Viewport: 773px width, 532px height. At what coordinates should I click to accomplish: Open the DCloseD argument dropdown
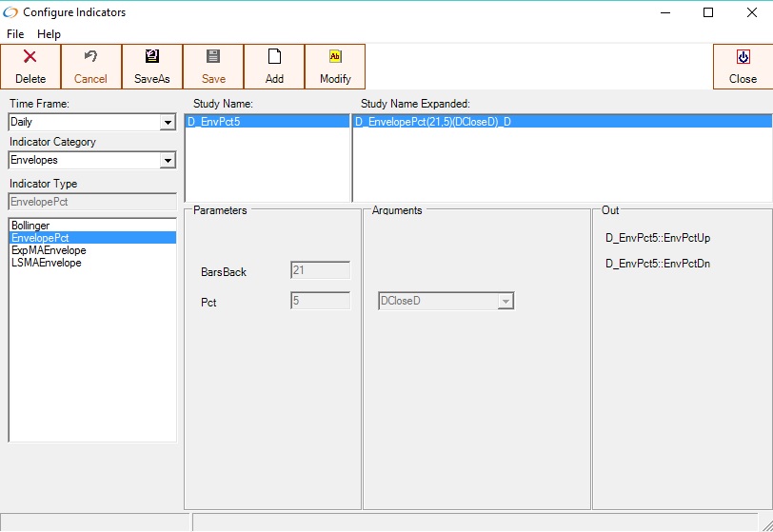505,302
